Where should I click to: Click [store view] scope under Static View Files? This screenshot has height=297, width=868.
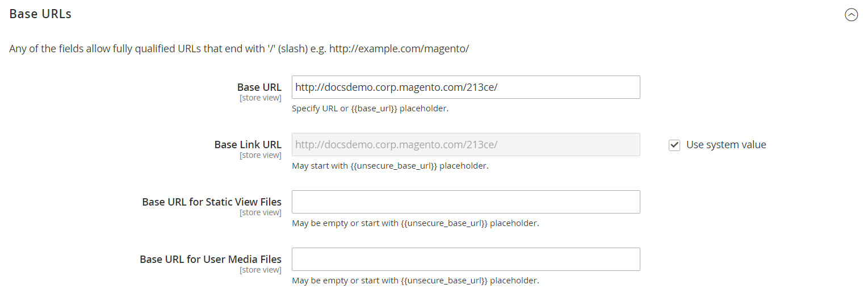[x=260, y=212]
